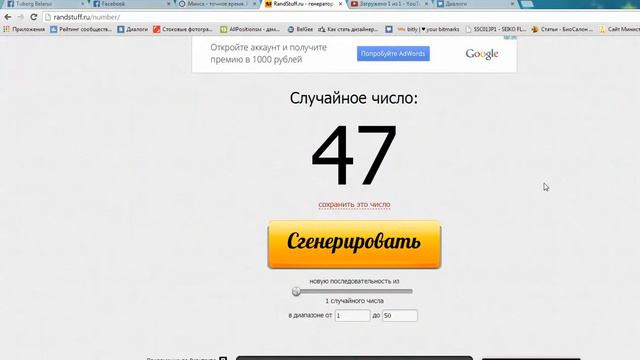Go back using the browser back arrow
This screenshot has height=360, width=640.
click(x=7, y=17)
